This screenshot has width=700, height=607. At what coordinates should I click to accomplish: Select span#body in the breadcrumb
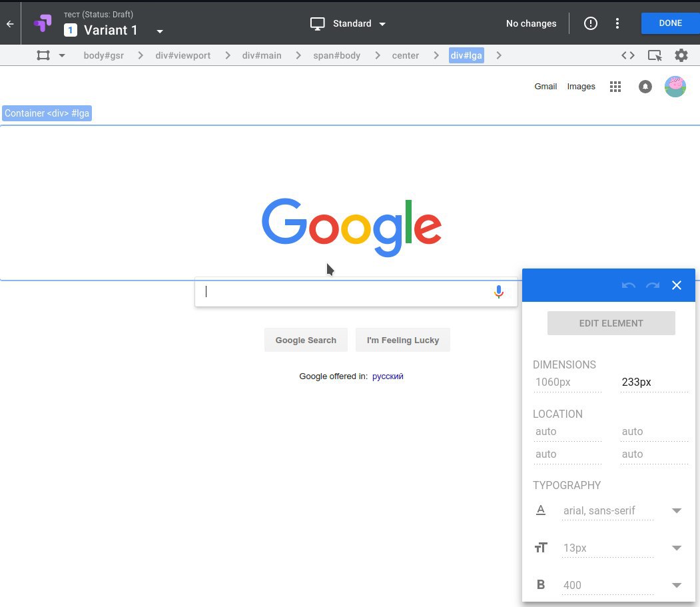click(336, 55)
